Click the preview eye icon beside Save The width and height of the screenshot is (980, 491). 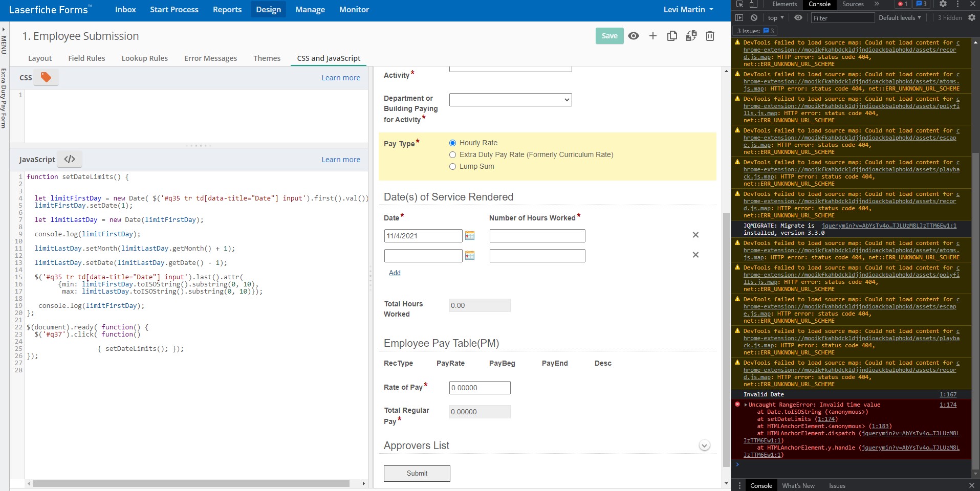[x=634, y=36]
